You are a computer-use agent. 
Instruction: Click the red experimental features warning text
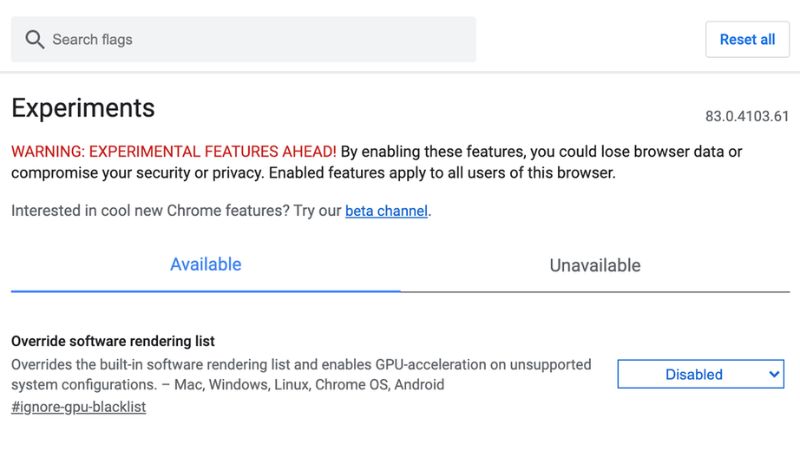[x=173, y=152]
